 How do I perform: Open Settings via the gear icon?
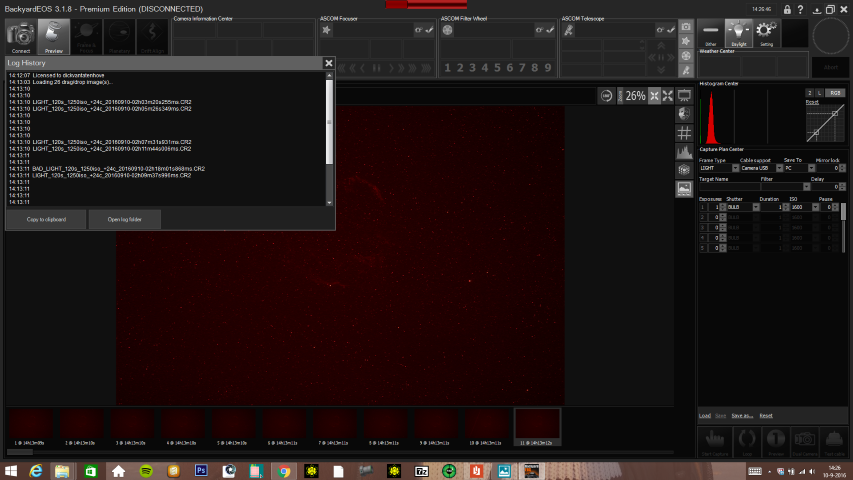[x=766, y=33]
